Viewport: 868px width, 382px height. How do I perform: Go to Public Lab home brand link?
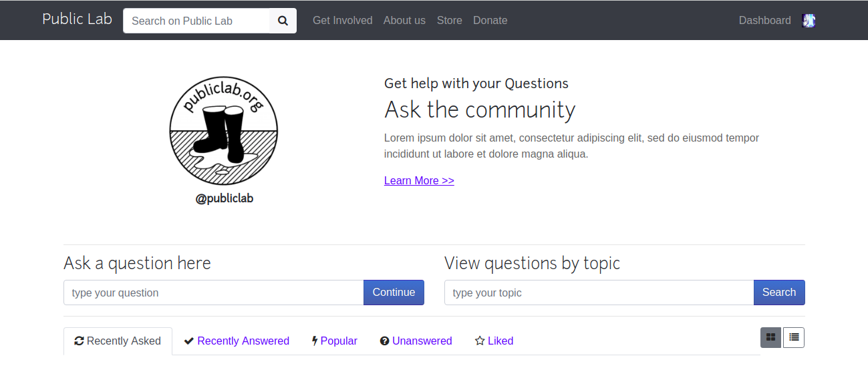click(x=78, y=19)
